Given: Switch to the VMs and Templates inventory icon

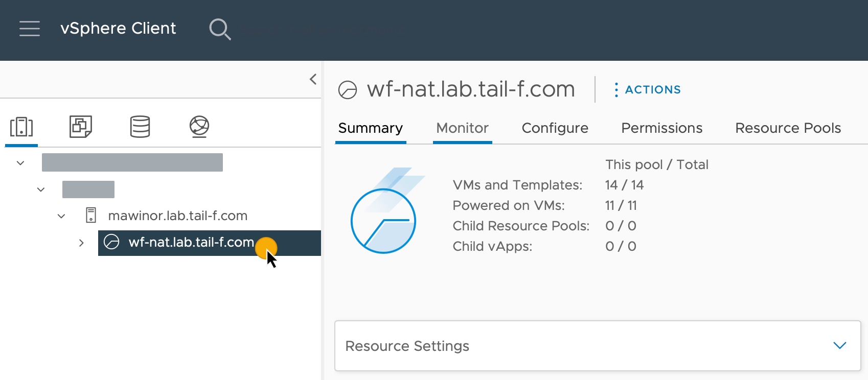Looking at the screenshot, I should pyautogui.click(x=80, y=127).
